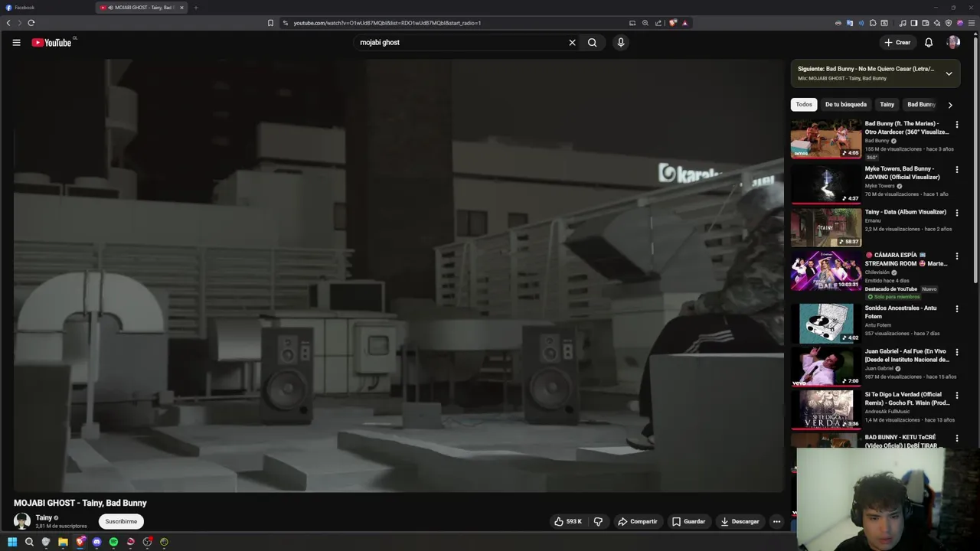This screenshot has width=980, height=551.
Task: Open options for Otro Atardecer video
Action: click(956, 125)
